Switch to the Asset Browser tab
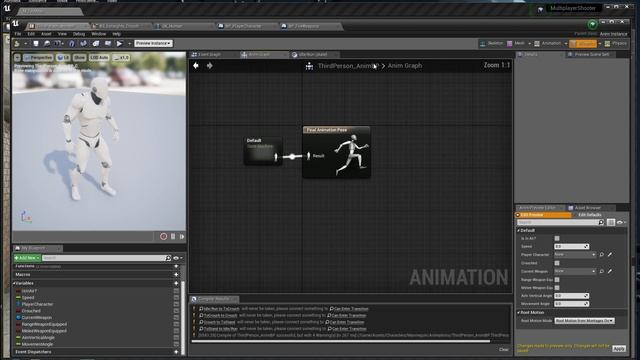This screenshot has width=640, height=360. [587, 208]
